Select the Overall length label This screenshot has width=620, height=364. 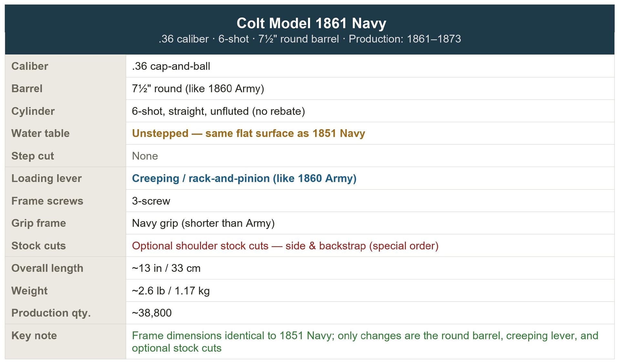pos(47,268)
